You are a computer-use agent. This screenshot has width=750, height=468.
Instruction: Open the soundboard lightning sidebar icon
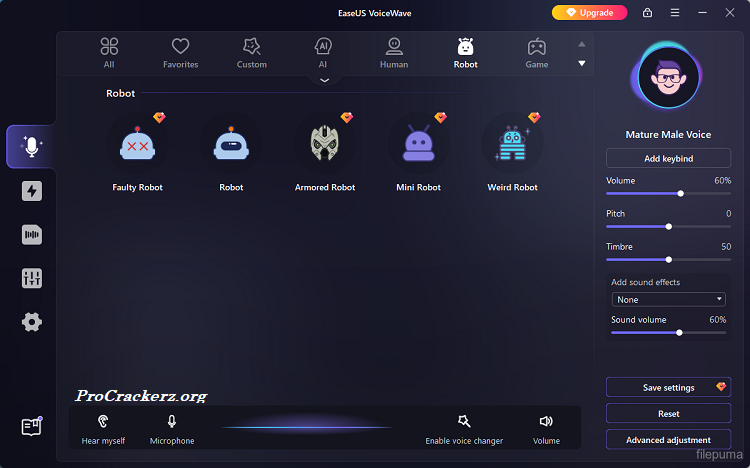(32, 191)
